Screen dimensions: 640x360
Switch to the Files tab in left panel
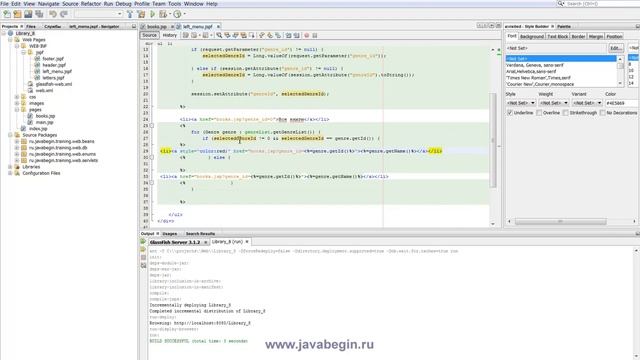point(31,27)
